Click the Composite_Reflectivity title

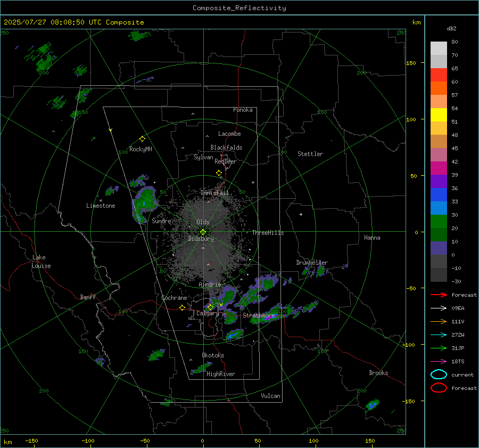click(240, 8)
